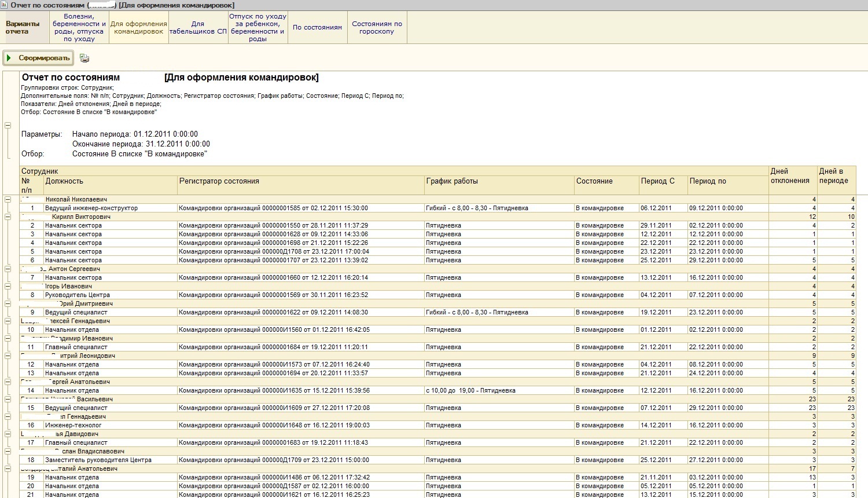
Task: Select the 'Начало периода: 01.12.2011 0:00:00' line
Action: 135,134
